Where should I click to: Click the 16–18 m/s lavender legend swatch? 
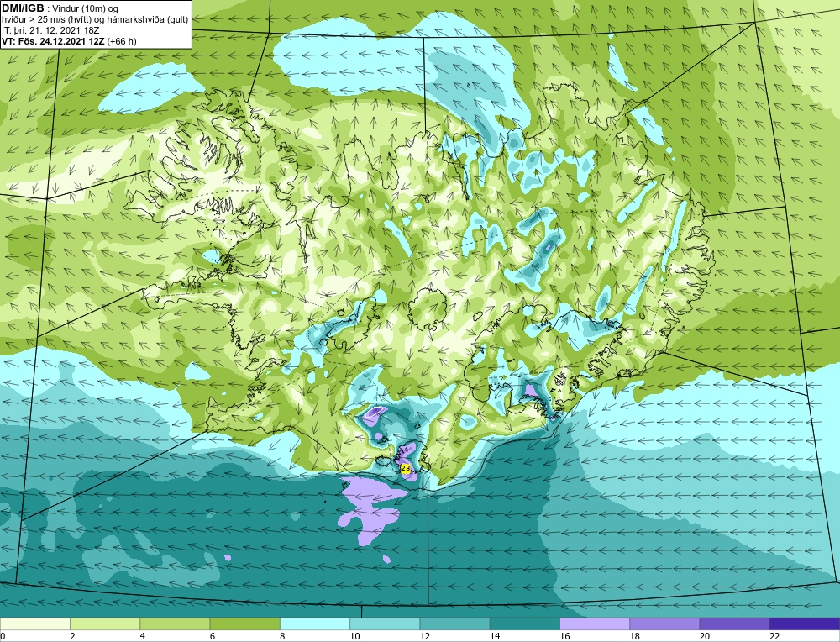tap(595, 624)
